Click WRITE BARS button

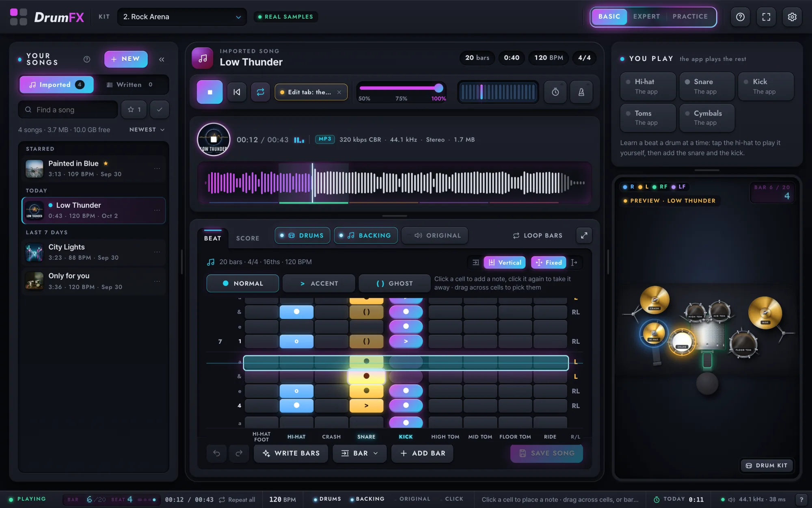(291, 453)
